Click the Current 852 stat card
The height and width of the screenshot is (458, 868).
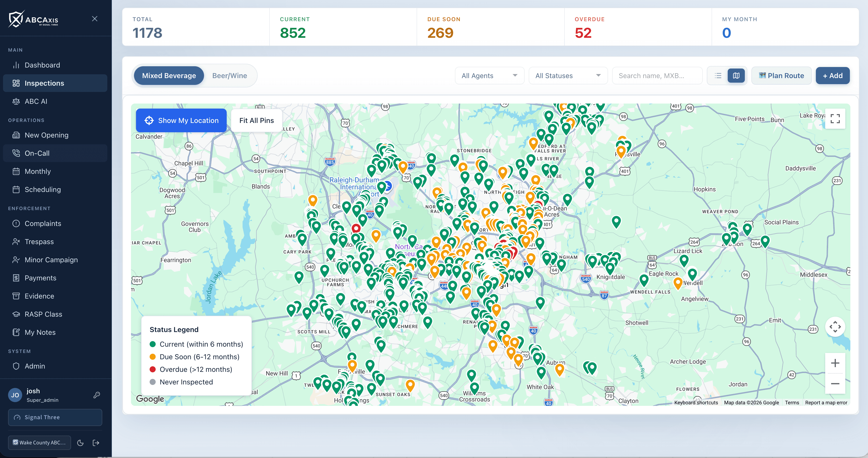pos(343,27)
